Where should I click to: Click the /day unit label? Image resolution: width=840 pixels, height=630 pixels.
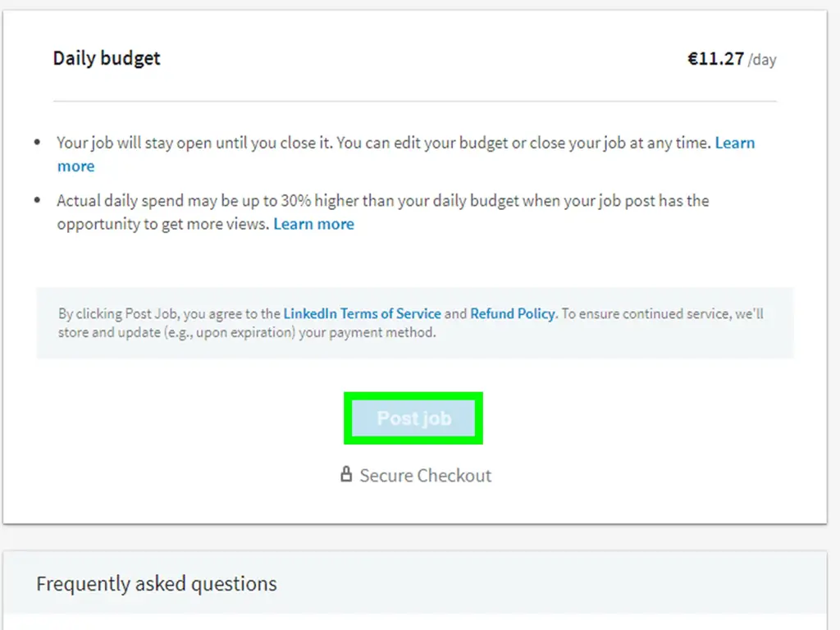[762, 60]
